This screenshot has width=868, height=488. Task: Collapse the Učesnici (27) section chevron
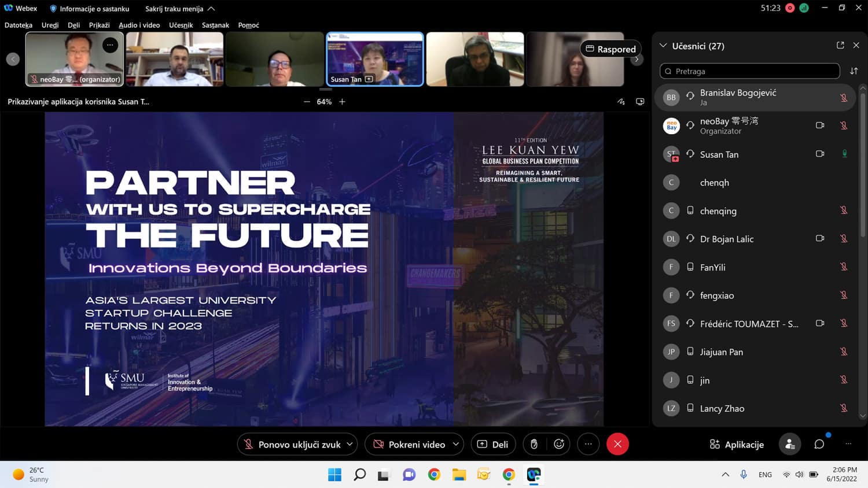click(664, 46)
